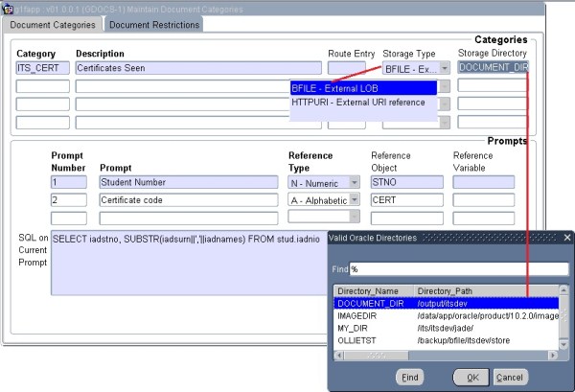Click the application icon in the title bar

coord(6,8)
